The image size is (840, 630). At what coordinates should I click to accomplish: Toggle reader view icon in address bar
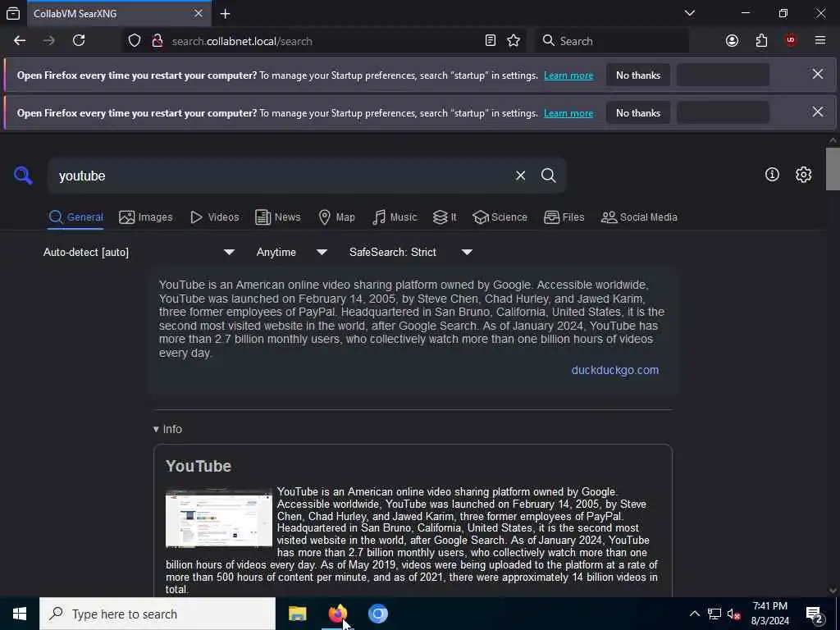click(491, 41)
